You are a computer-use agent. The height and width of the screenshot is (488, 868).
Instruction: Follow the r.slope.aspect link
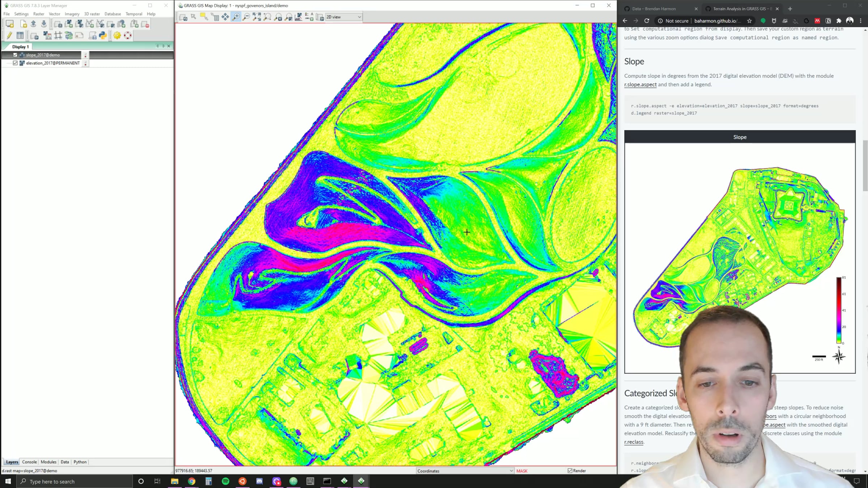[640, 85]
